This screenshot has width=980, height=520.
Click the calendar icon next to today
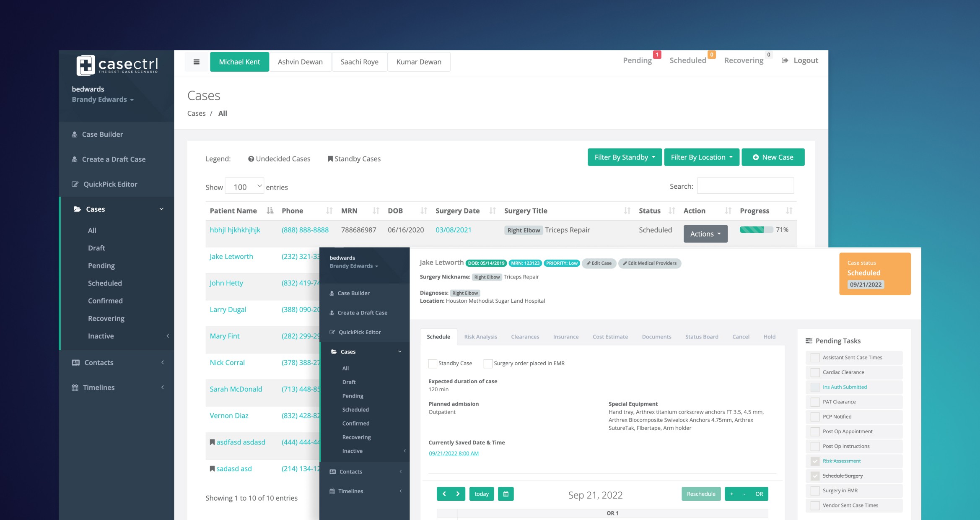(x=506, y=494)
